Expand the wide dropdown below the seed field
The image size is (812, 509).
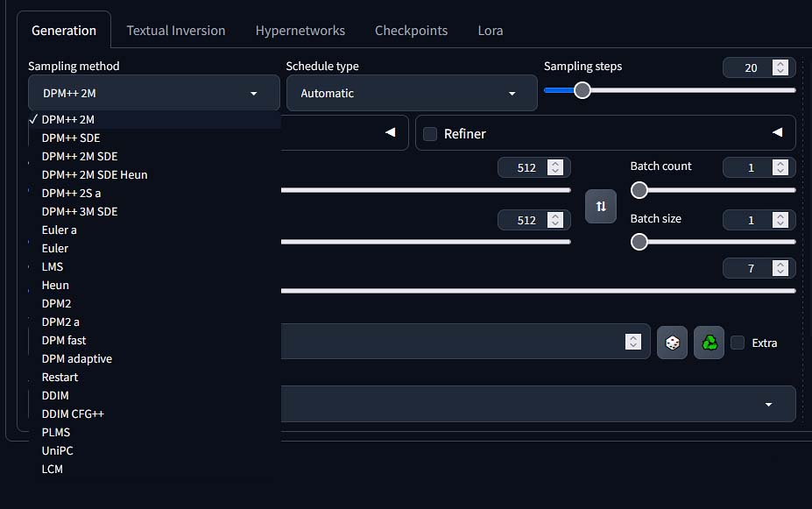pos(539,404)
